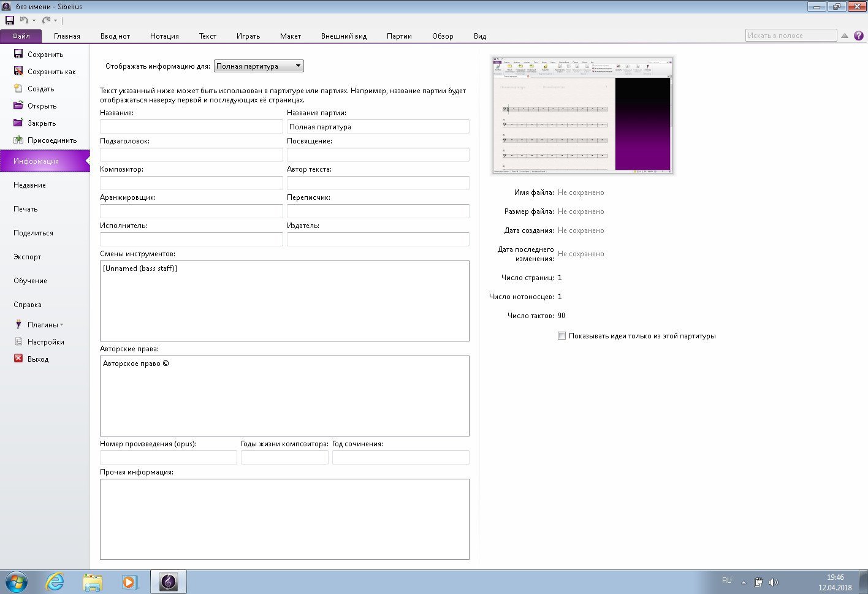868x594 pixels.
Task: Open the Redo history dropdown arrow
Action: pyautogui.click(x=55, y=21)
